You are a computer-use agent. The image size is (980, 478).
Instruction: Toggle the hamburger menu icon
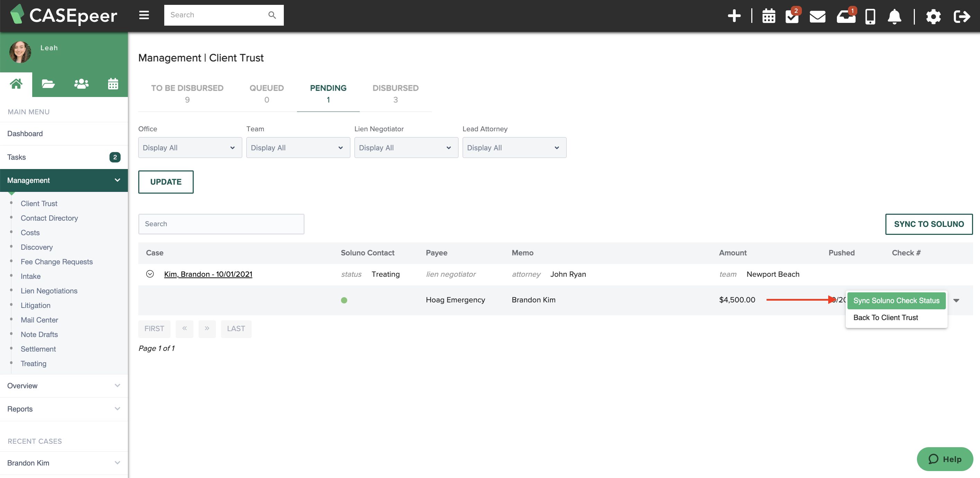tap(144, 15)
